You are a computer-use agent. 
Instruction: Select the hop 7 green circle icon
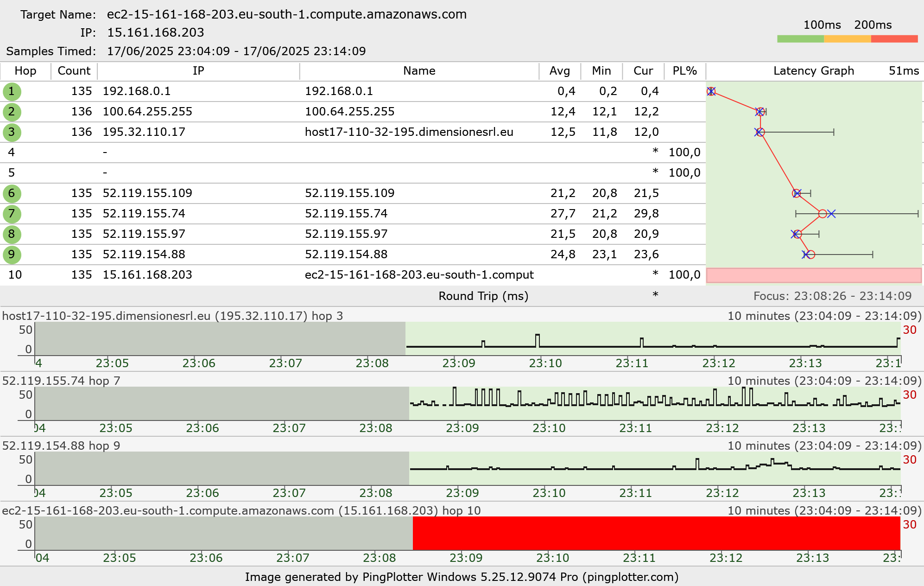pos(12,214)
